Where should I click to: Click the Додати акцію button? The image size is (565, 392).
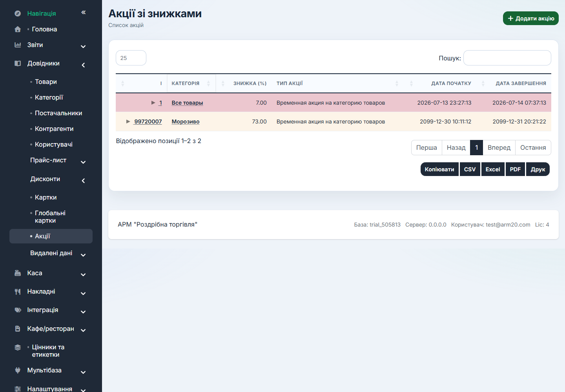tap(531, 18)
